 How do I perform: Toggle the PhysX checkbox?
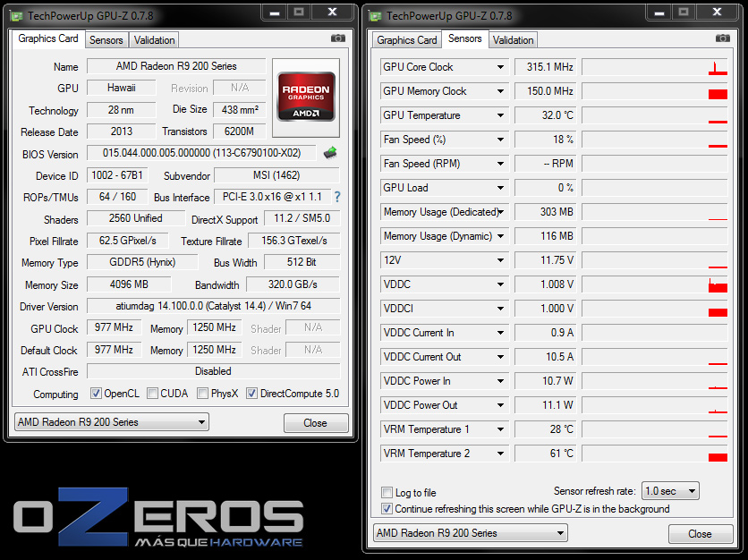[x=203, y=394]
